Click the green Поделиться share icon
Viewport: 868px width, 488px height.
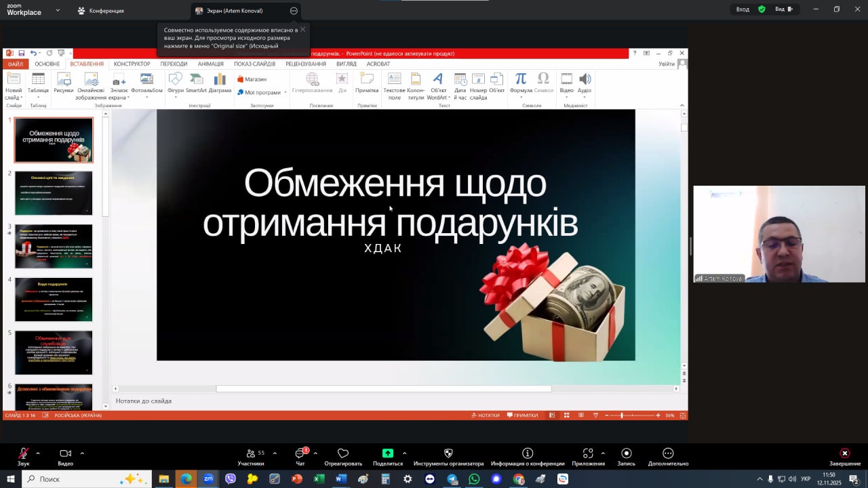click(387, 453)
